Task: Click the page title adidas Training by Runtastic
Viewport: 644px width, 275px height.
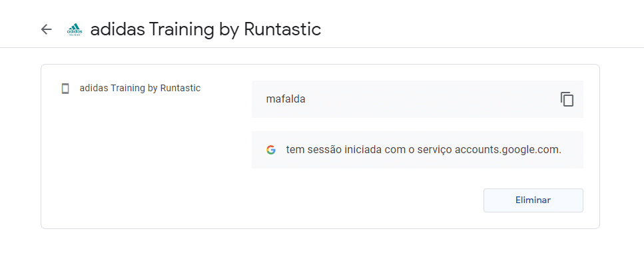Action: pos(205,29)
